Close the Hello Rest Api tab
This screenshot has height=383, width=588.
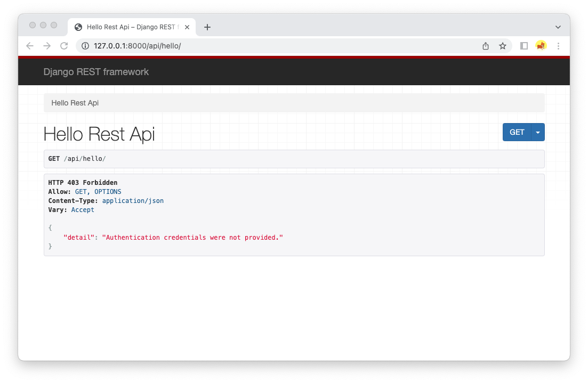point(187,27)
